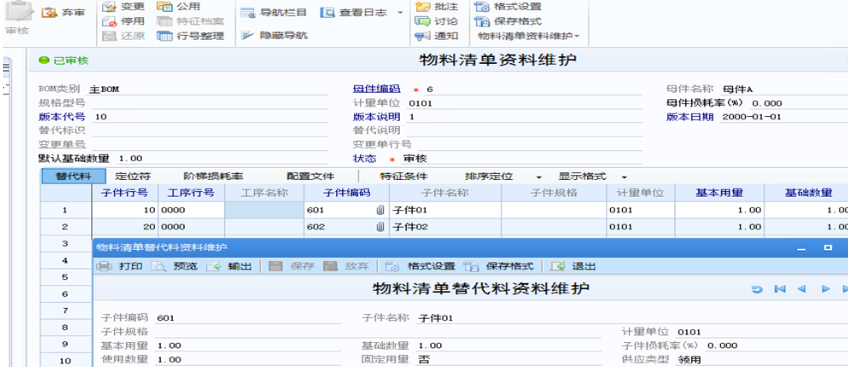848x367 pixels.
Task: Click the 查看日志 view log icon
Action: pyautogui.click(x=327, y=12)
